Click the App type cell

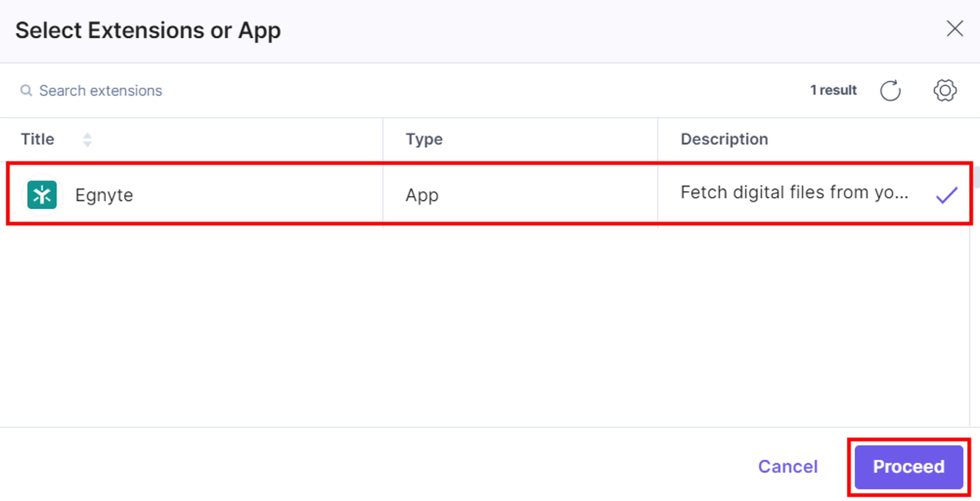(422, 195)
